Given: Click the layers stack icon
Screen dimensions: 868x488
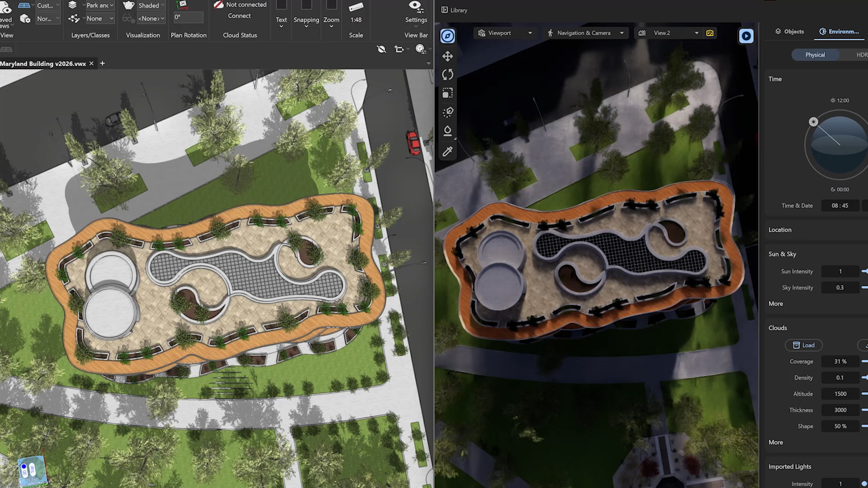Looking at the screenshot, I should (72, 5).
